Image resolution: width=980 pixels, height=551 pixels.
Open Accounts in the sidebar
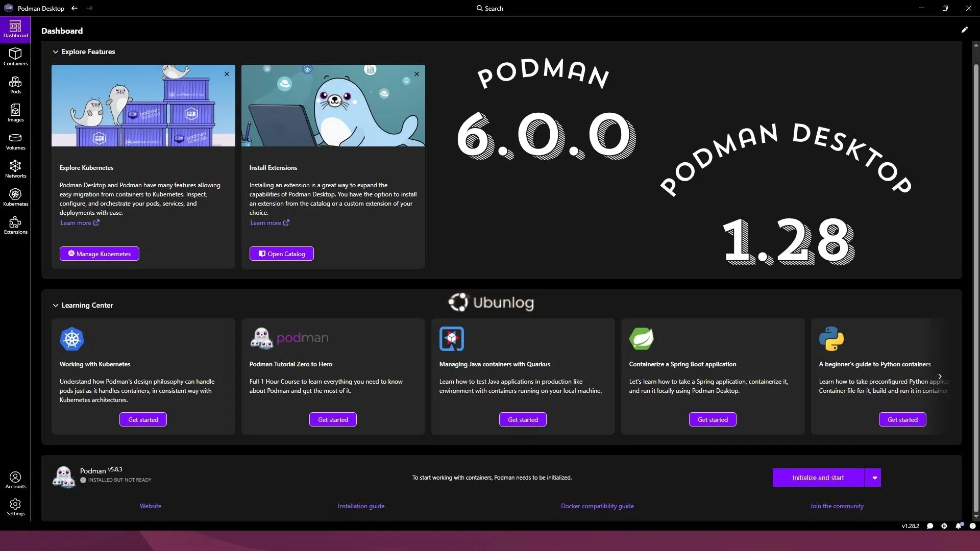click(x=15, y=480)
